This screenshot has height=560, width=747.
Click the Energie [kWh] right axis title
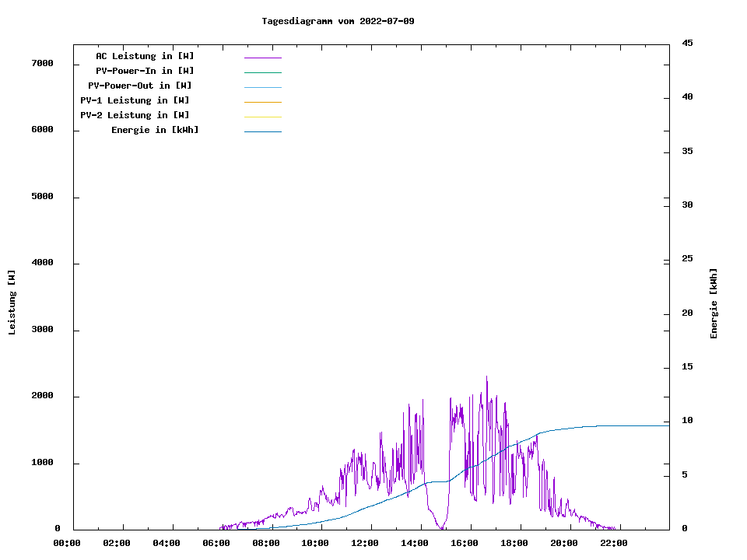coord(714,303)
